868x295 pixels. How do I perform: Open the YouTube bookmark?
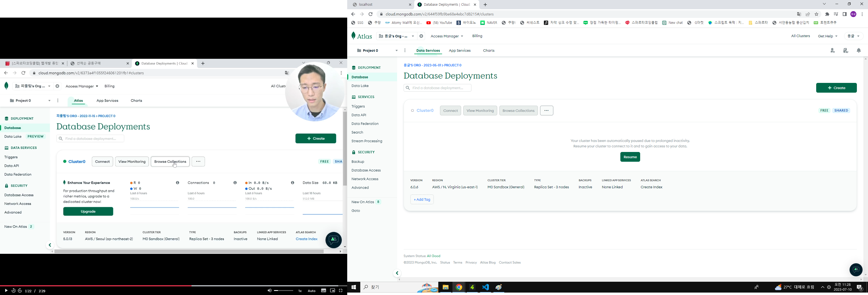point(439,23)
